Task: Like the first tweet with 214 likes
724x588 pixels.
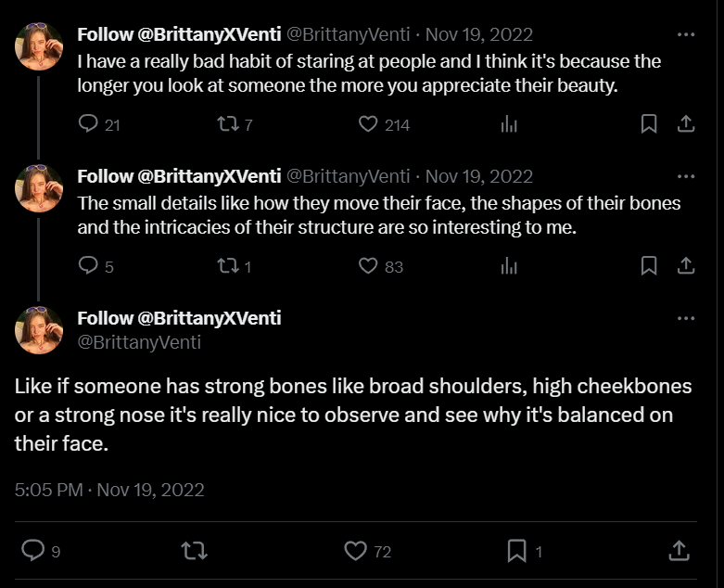Action: (x=370, y=124)
